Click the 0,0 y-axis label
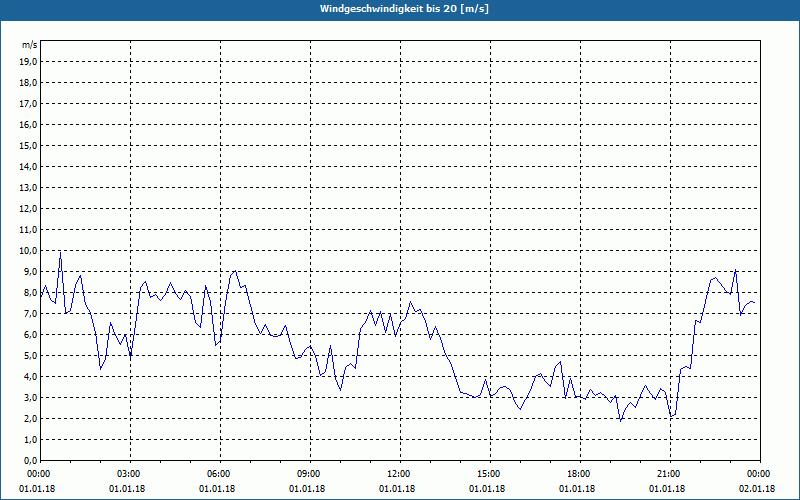This screenshot has width=800, height=500. click(30, 461)
